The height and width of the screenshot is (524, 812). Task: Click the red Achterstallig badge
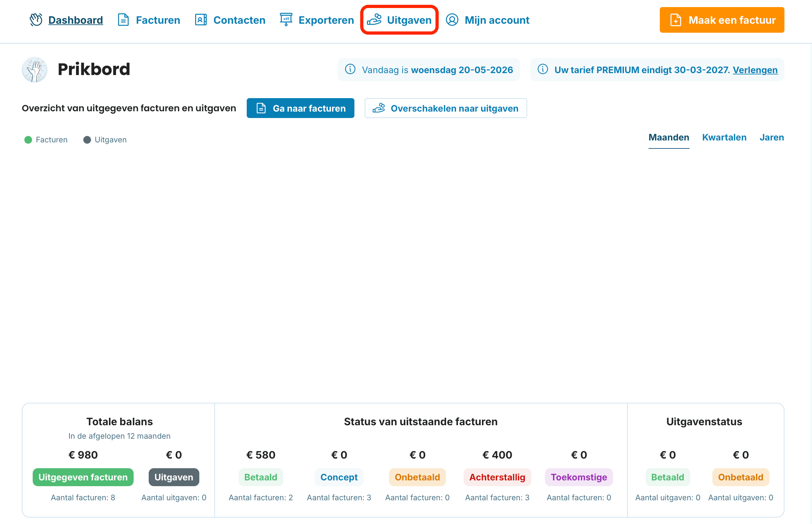pyautogui.click(x=497, y=477)
